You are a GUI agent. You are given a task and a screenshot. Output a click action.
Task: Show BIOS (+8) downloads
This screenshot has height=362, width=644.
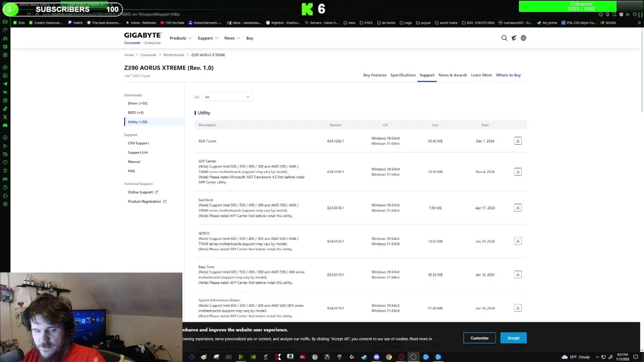[135, 113]
